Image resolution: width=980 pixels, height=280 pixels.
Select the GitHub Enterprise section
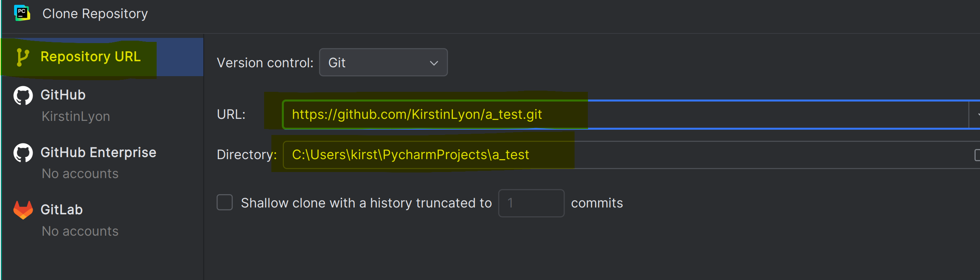(103, 162)
